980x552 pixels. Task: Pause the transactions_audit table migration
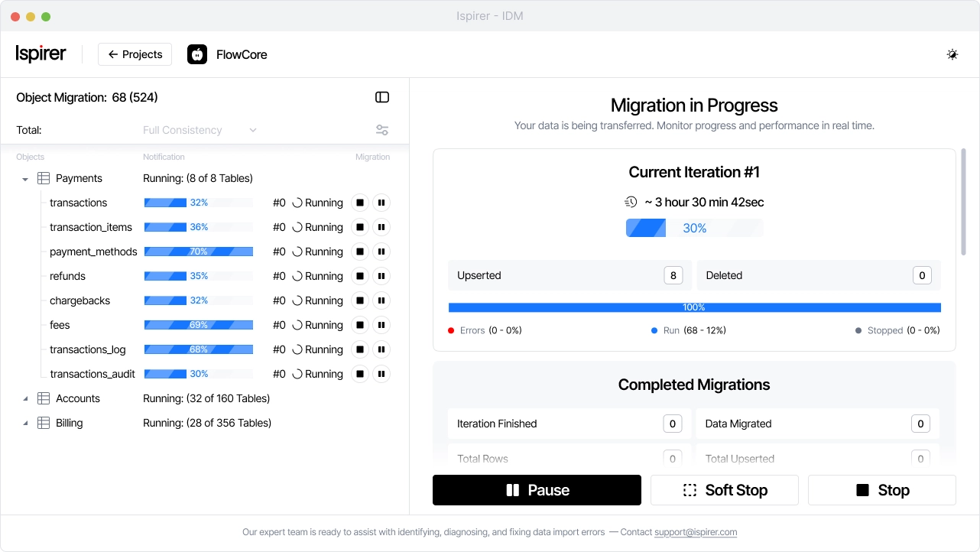381,374
